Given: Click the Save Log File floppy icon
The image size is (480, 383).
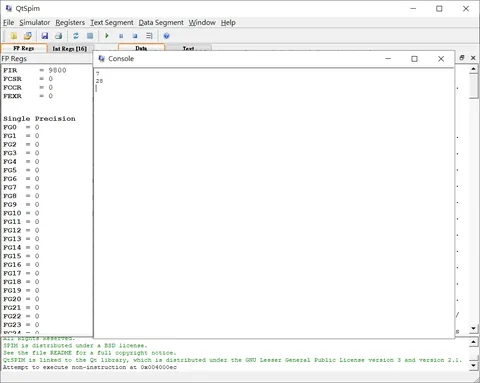Looking at the screenshot, I should (x=45, y=36).
